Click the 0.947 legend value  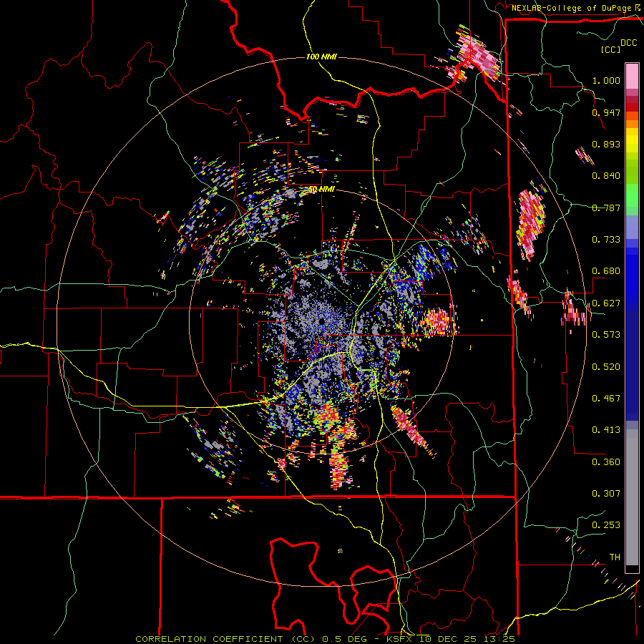point(606,112)
